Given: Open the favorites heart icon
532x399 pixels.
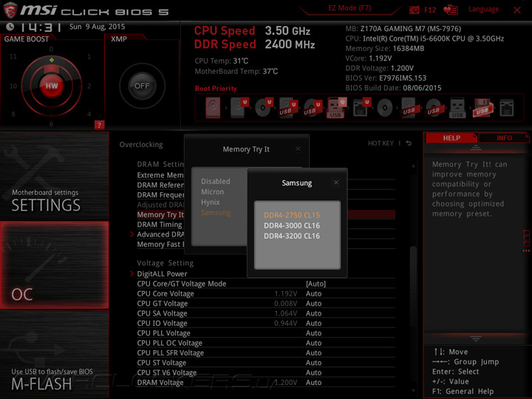Looking at the screenshot, I should 451,10.
